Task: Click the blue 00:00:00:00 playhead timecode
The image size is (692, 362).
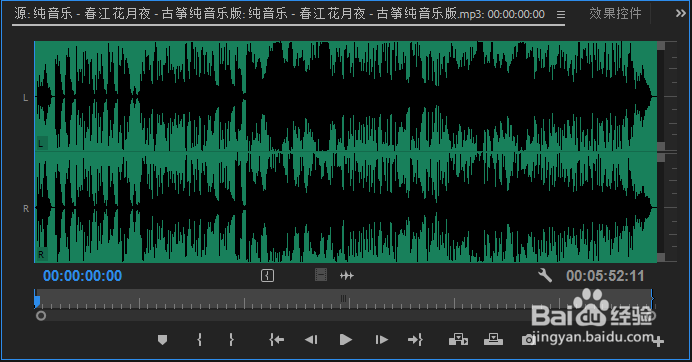Action: pos(83,276)
